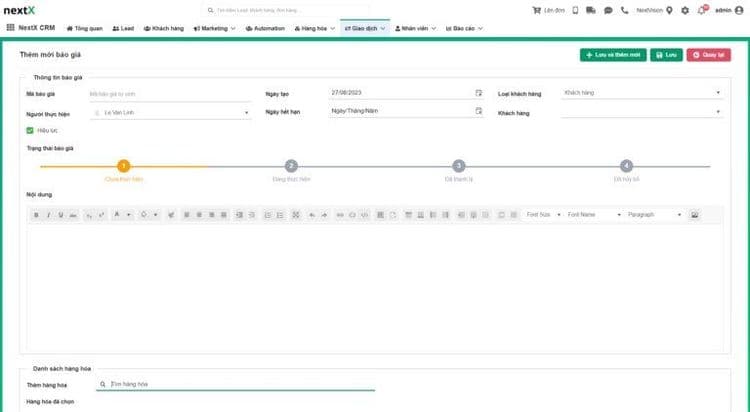This screenshot has height=412, width=750.
Task: Toggle the Hiệu lực checkbox
Action: pyautogui.click(x=30, y=130)
